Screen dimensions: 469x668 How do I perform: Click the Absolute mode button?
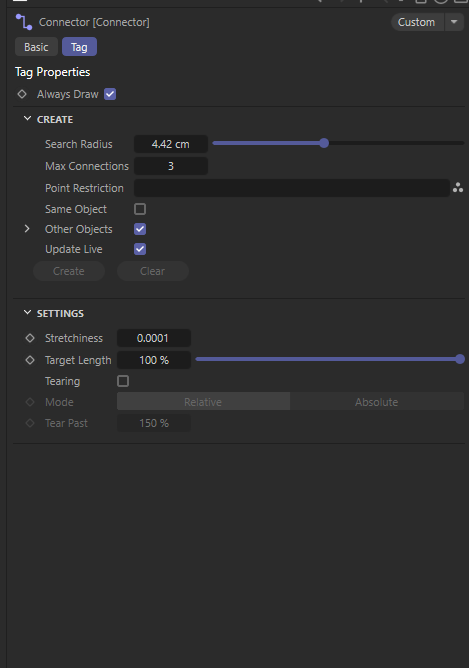[377, 402]
